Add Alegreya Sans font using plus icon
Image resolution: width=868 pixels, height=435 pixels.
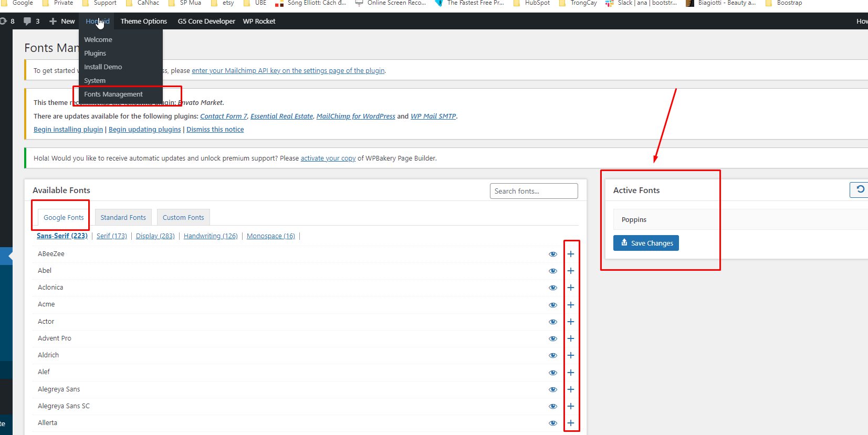[x=571, y=389]
